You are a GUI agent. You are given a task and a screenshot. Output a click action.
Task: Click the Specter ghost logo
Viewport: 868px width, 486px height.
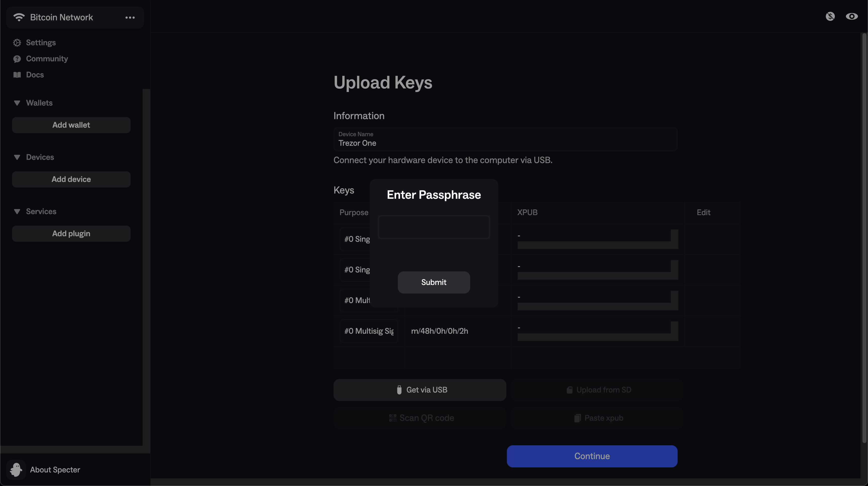(x=16, y=470)
